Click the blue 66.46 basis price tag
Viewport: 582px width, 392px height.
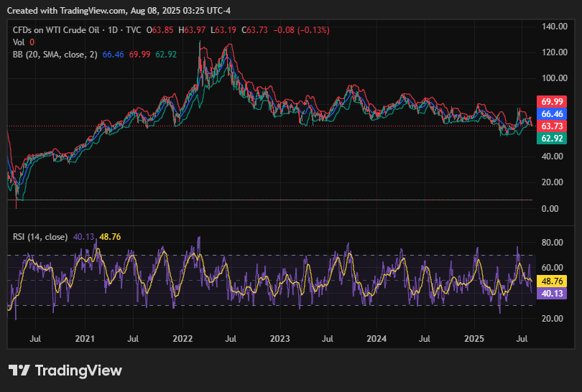552,114
